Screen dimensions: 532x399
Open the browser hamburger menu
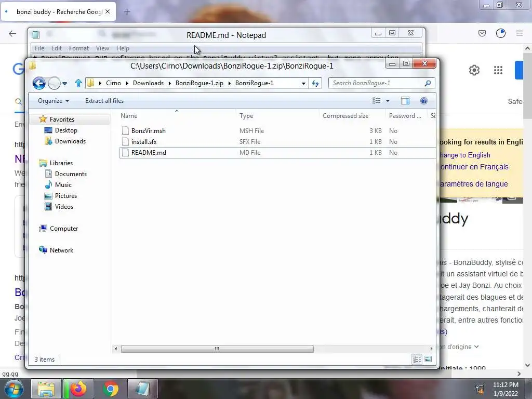pyautogui.click(x=519, y=33)
